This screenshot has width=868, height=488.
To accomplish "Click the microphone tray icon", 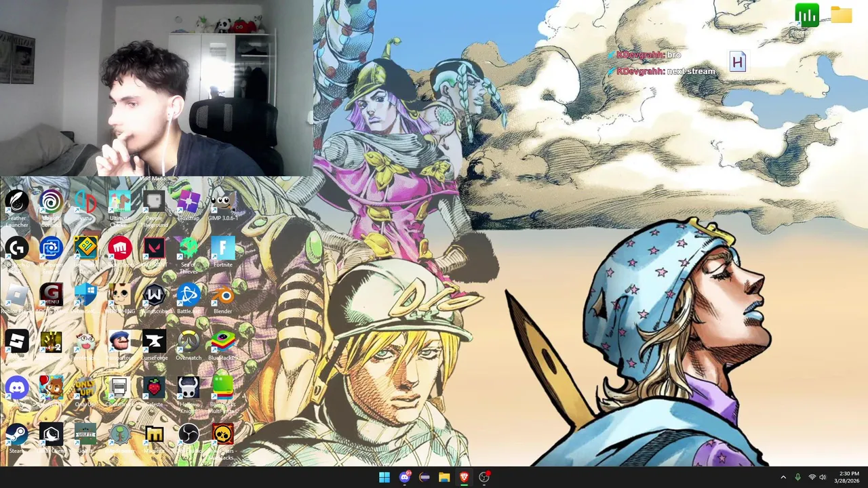I will click(797, 477).
